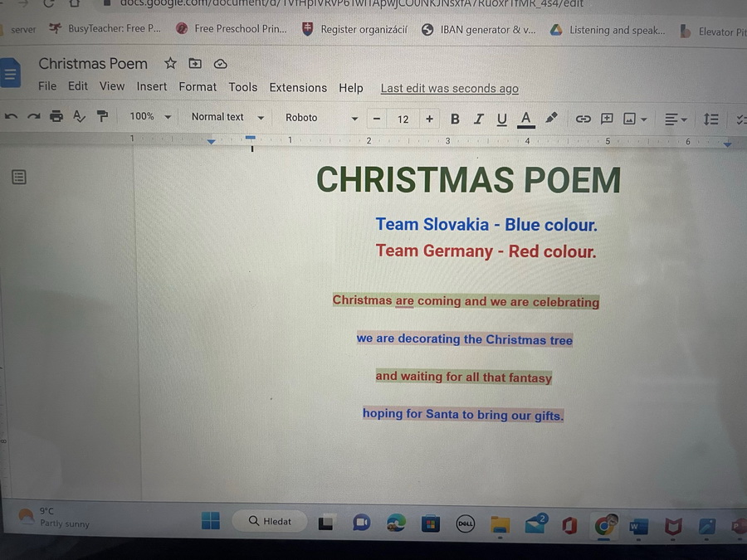747x560 pixels.
Task: Click the add comment icon
Action: (x=607, y=119)
